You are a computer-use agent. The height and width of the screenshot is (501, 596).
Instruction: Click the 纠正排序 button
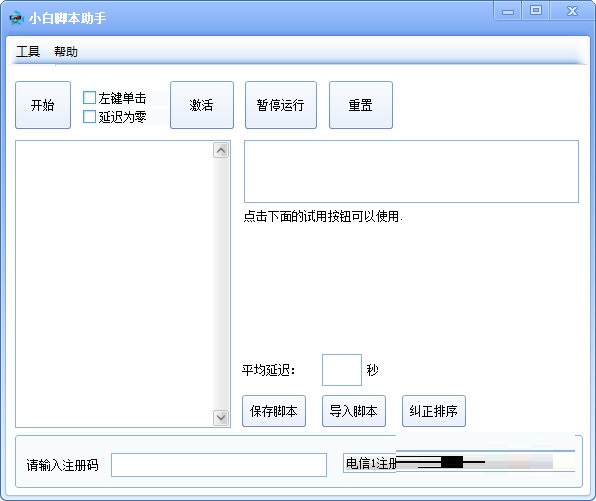(x=434, y=411)
